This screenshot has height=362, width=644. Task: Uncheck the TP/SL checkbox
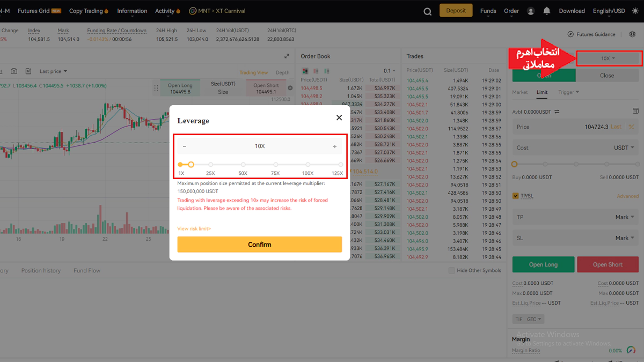pyautogui.click(x=516, y=196)
